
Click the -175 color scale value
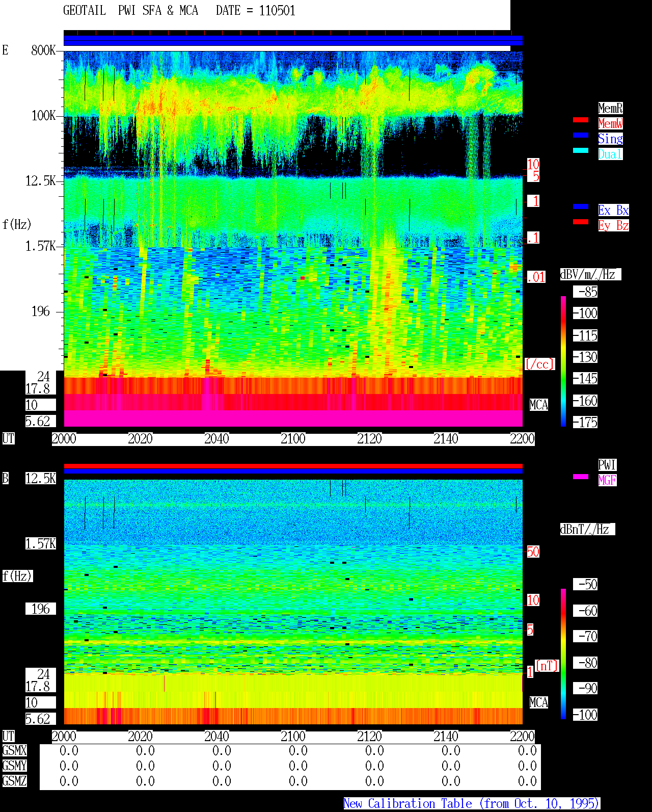(586, 422)
